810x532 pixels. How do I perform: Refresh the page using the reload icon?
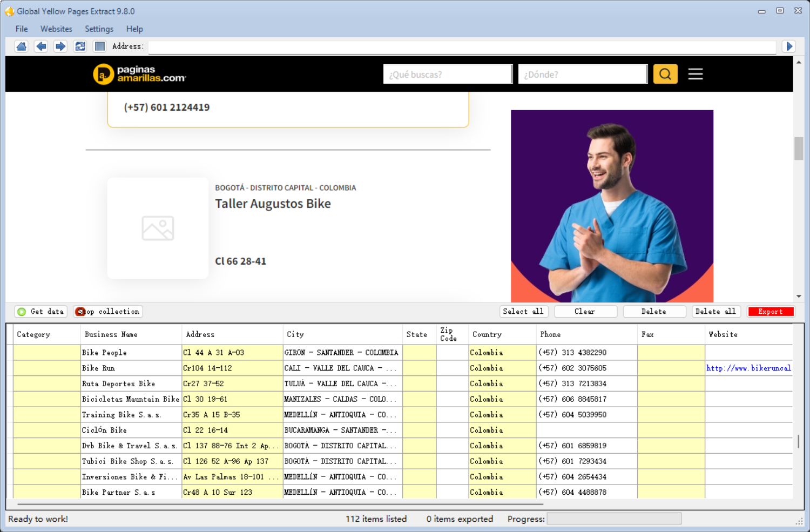click(80, 46)
